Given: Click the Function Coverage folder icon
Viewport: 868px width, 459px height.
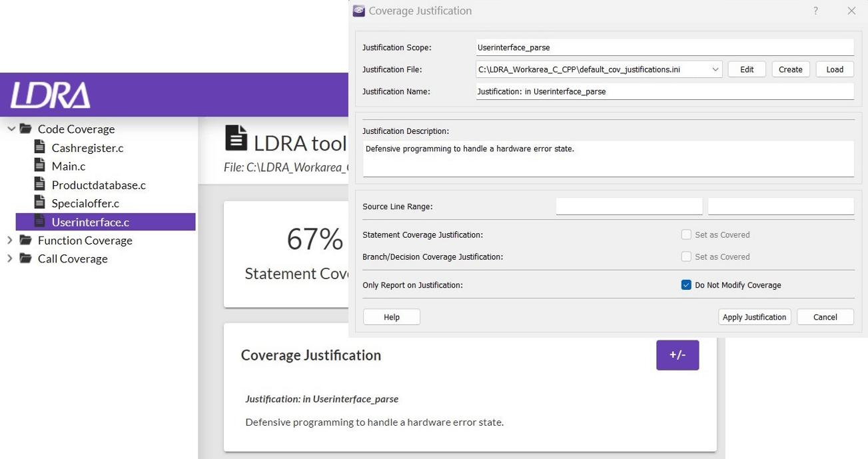Looking at the screenshot, I should [x=26, y=240].
